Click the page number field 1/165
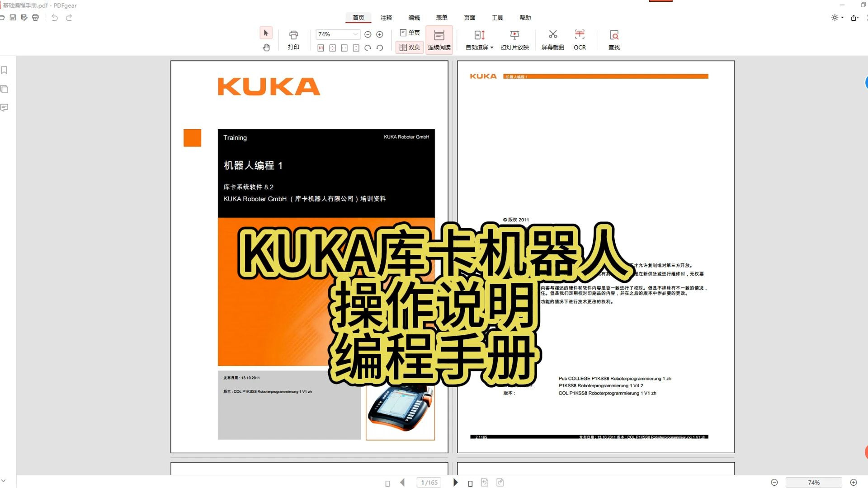 (x=429, y=483)
